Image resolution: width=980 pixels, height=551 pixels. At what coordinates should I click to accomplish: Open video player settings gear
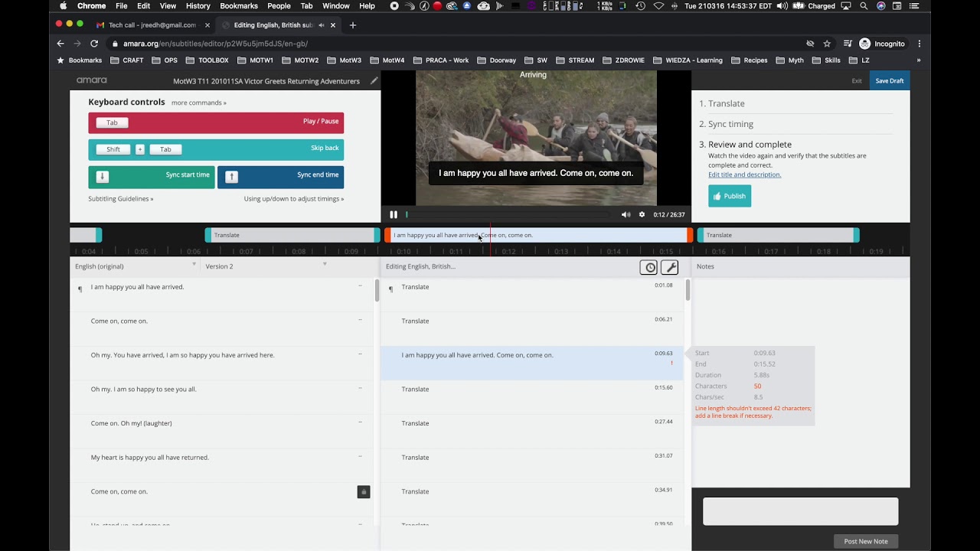[x=642, y=215]
